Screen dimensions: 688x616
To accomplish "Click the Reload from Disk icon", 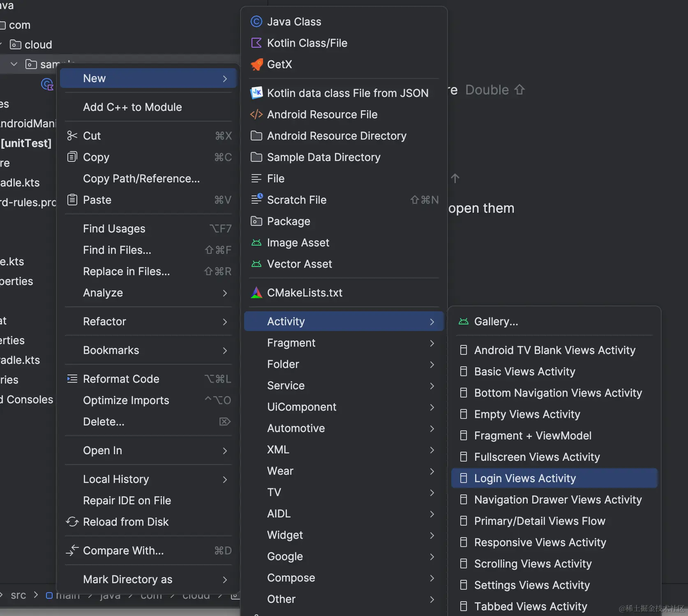I will 72,522.
